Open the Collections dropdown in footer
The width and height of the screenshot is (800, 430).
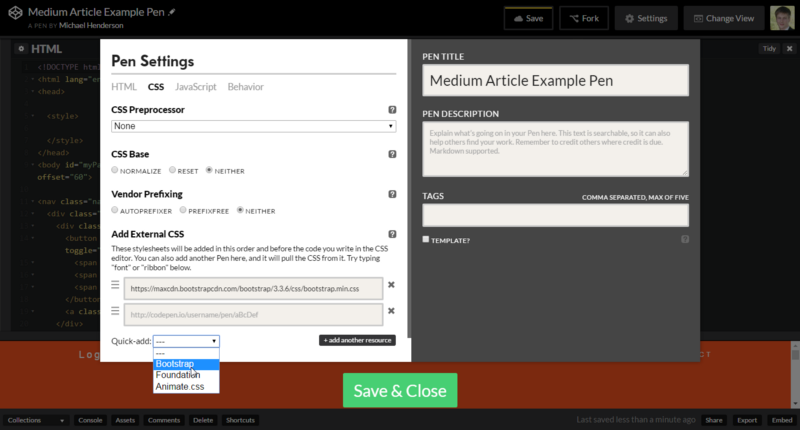36,421
